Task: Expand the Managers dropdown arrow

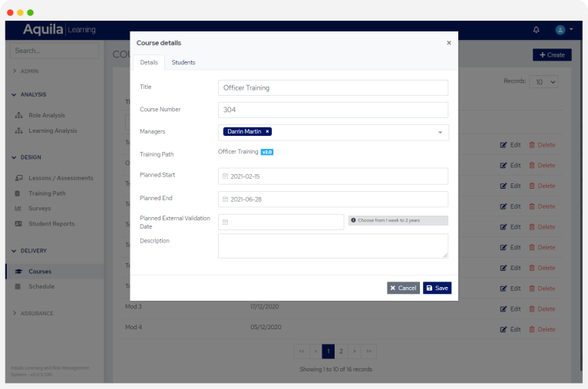Action: (440, 133)
